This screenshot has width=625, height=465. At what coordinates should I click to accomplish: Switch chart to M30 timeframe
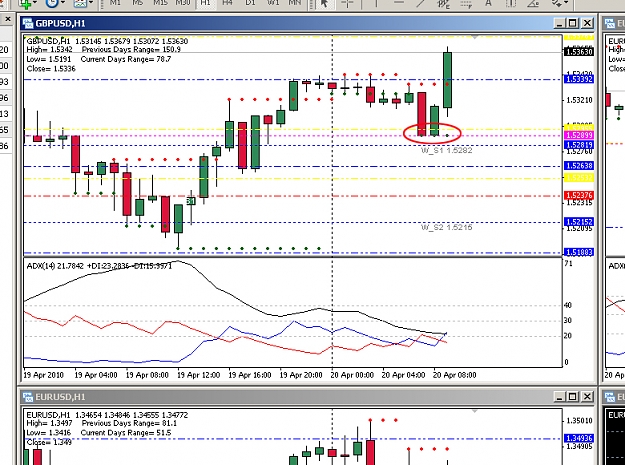(183, 3)
